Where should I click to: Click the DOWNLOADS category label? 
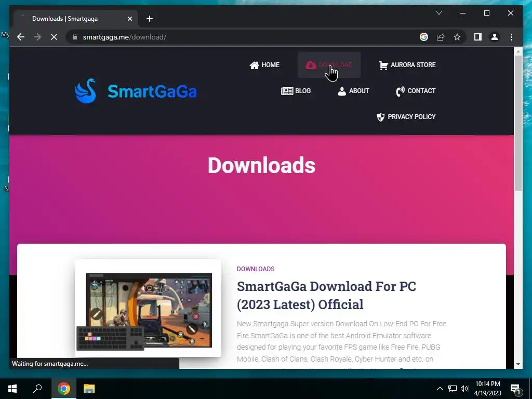pos(256,269)
